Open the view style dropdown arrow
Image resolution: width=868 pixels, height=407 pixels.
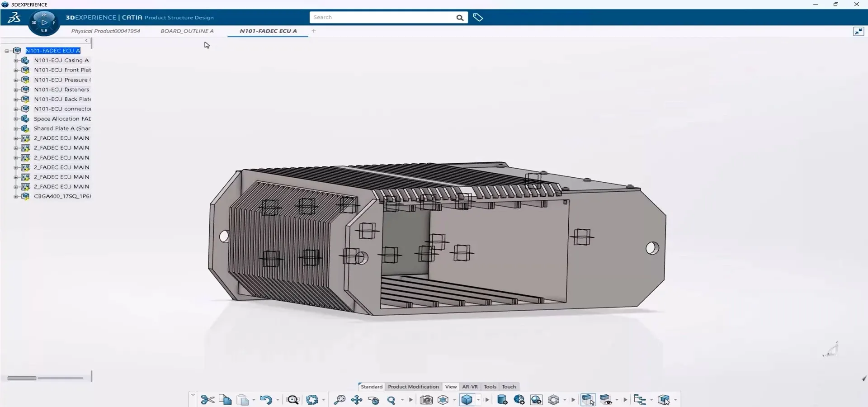(478, 400)
